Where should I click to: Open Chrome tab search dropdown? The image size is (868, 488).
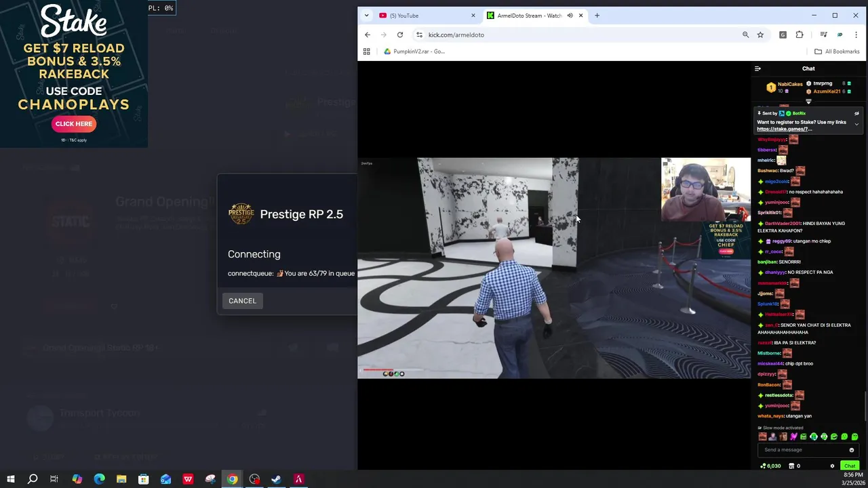pos(366,16)
